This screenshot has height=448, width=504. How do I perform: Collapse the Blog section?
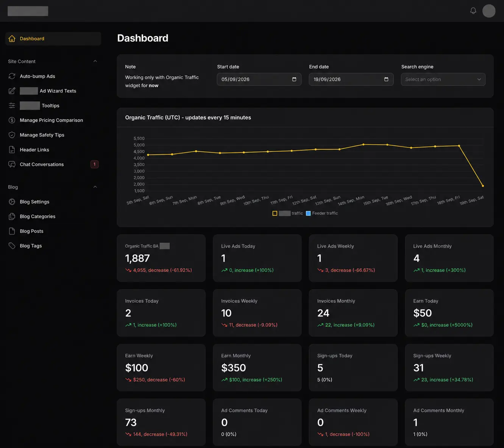95,187
